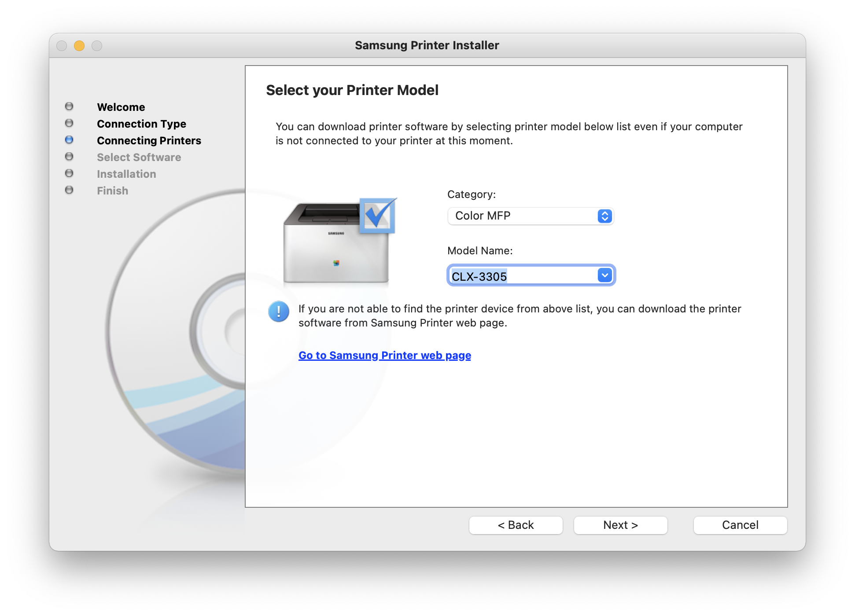
Task: Click the Samsung Printer Installer window title
Action: click(427, 45)
